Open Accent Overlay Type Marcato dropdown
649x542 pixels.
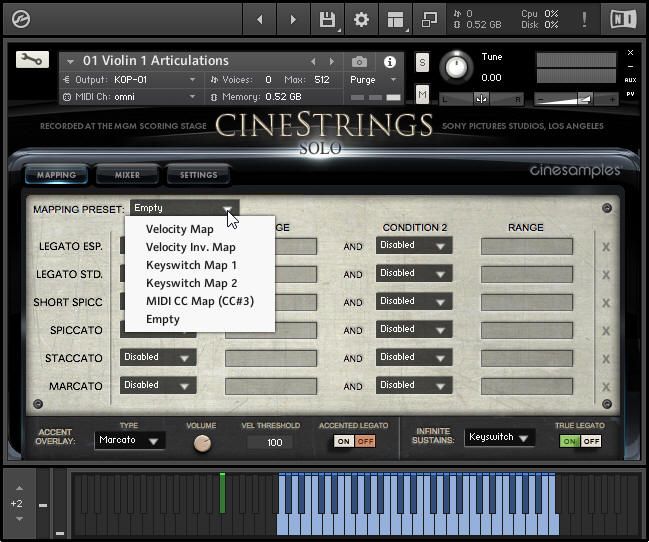click(130, 440)
